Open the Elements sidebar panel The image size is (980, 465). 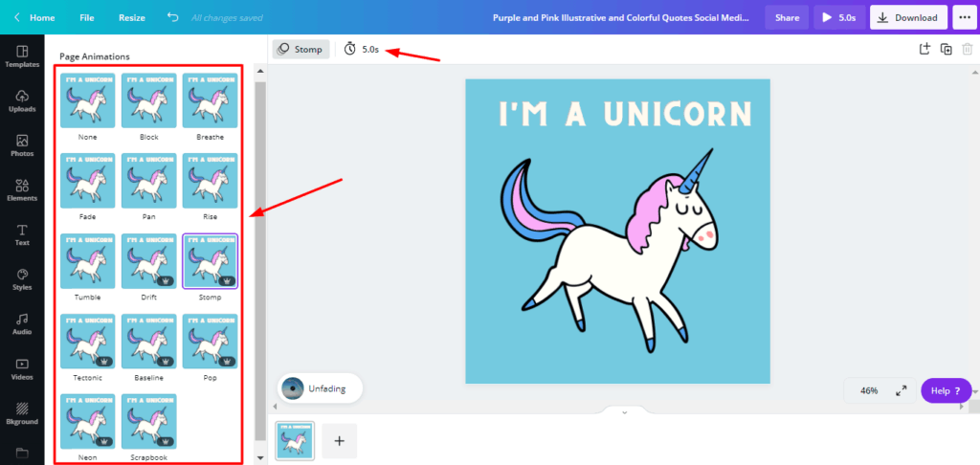[x=22, y=190]
